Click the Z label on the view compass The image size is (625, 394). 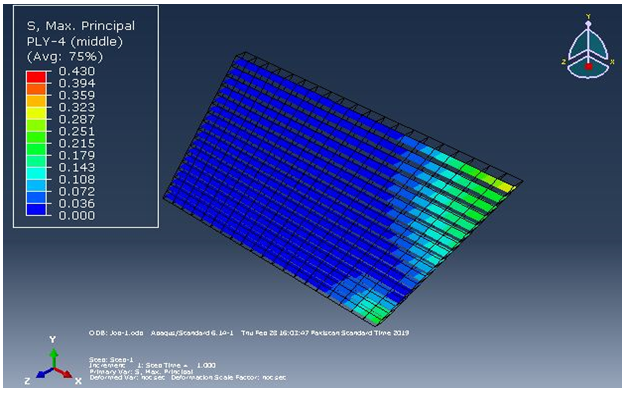564,62
